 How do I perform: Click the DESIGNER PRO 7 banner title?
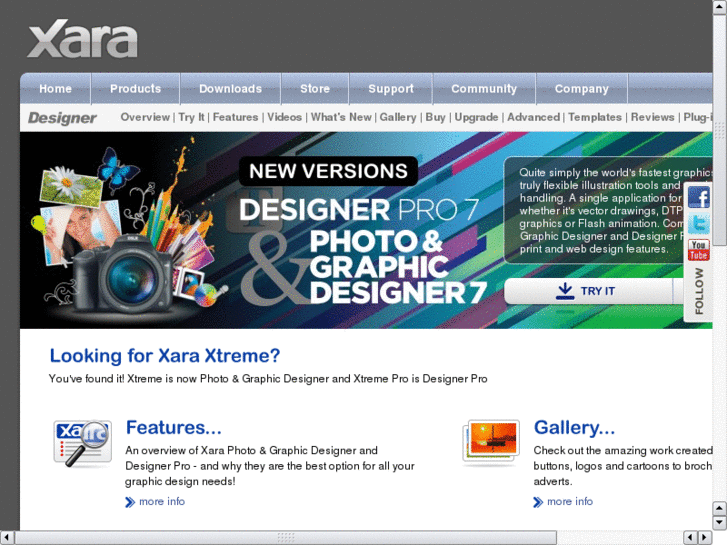[358, 210]
